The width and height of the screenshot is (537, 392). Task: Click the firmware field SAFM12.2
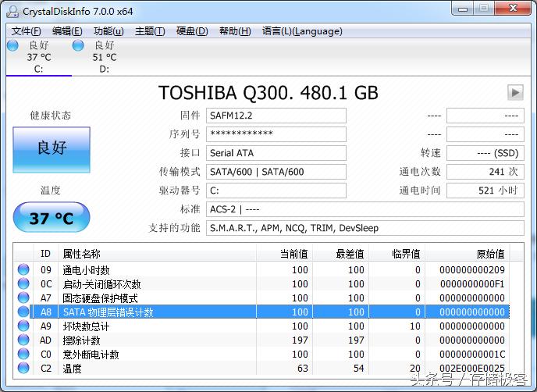tap(276, 116)
